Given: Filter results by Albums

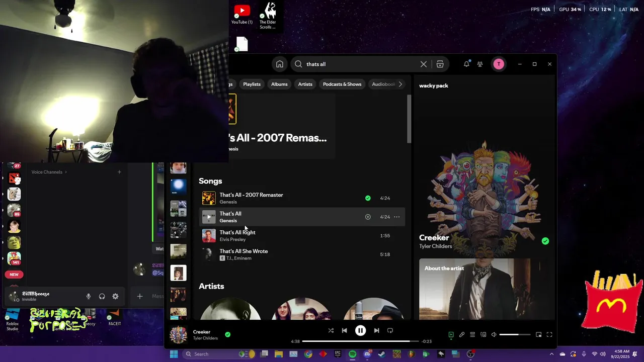Looking at the screenshot, I should point(279,84).
